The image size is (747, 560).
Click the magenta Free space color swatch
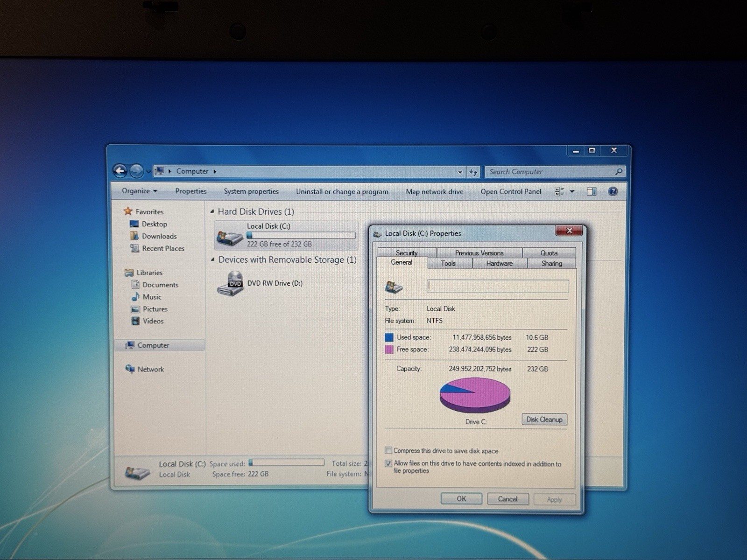tap(389, 350)
